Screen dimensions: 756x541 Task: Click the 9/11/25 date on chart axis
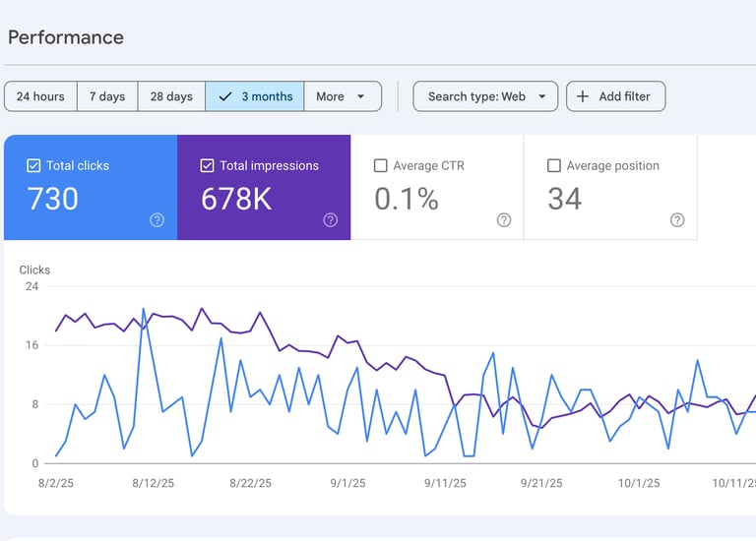(446, 483)
